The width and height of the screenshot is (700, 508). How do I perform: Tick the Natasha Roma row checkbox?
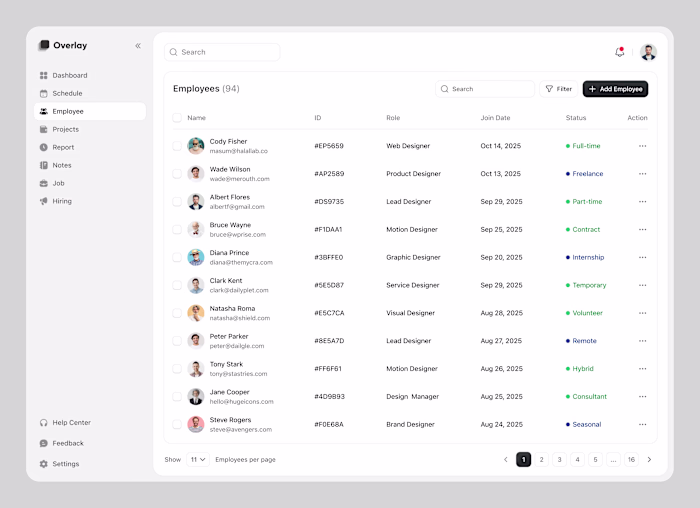[x=177, y=313]
